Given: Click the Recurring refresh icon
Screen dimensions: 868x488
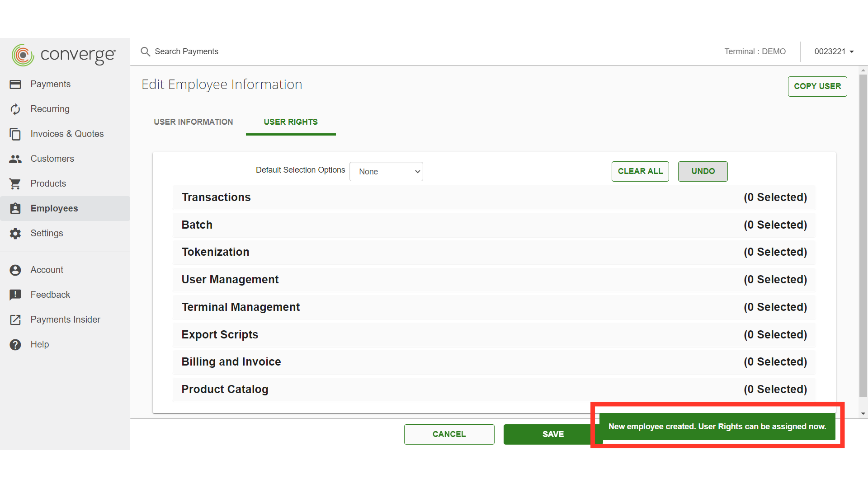Looking at the screenshot, I should click(15, 109).
